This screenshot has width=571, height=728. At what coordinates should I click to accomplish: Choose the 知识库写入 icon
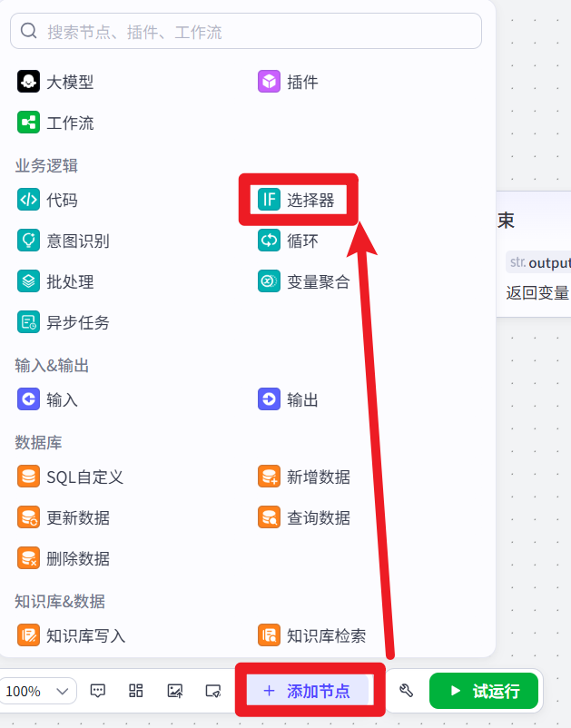[28, 635]
